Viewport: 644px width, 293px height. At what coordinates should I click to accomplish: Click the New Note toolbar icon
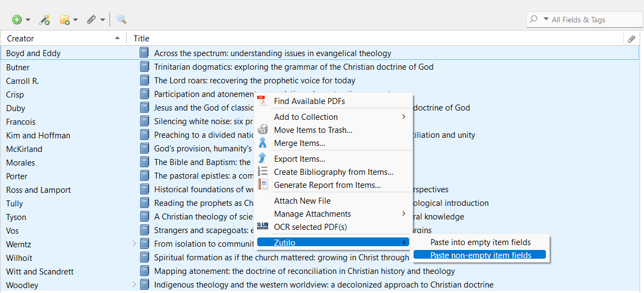(64, 20)
